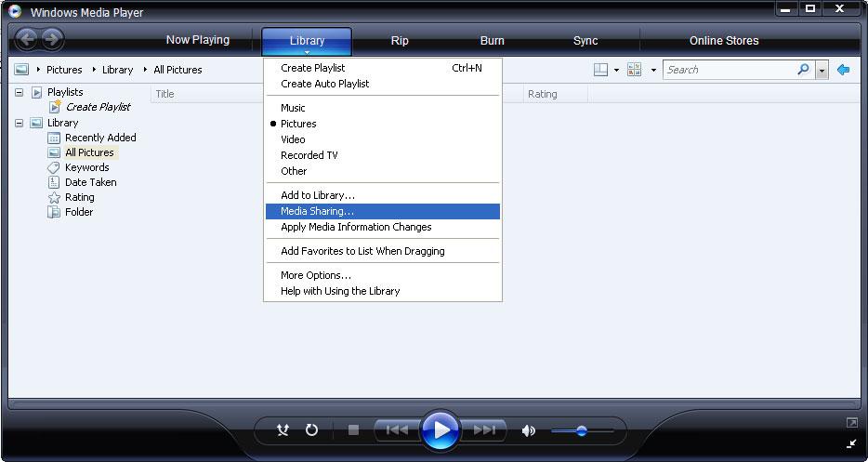Click the Next track button
The image size is (868, 462).
tap(484, 429)
